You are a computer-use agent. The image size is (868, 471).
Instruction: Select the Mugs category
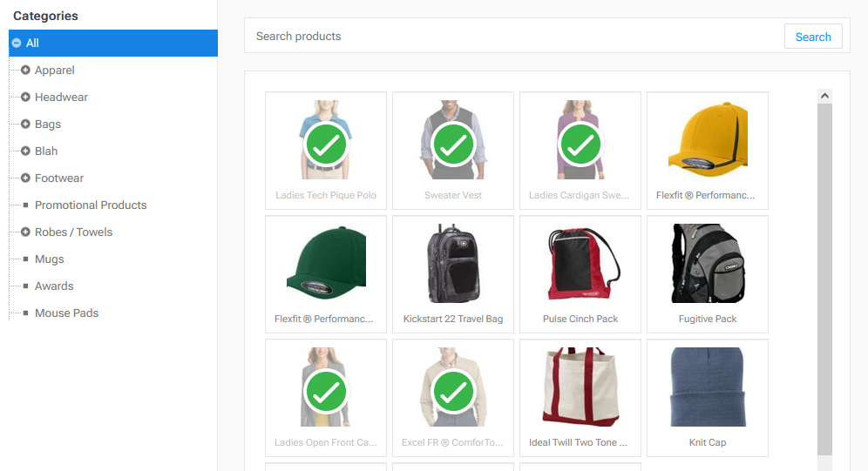point(50,259)
